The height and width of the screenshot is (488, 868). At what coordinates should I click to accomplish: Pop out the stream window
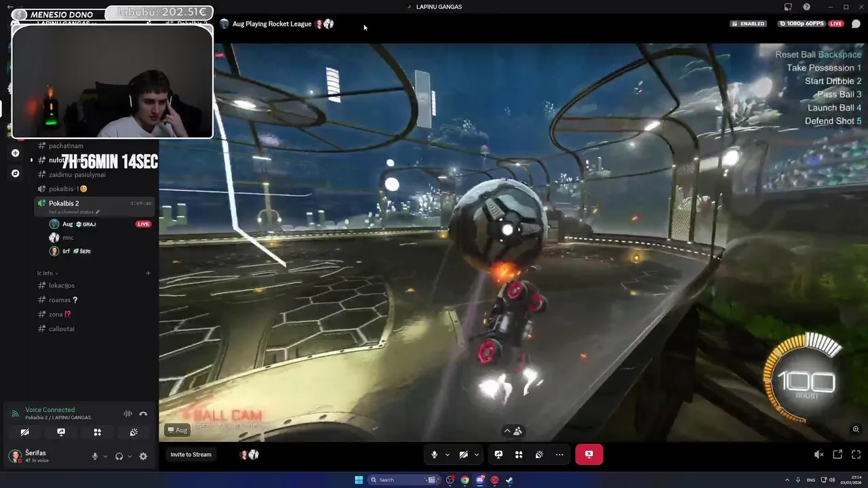click(x=837, y=455)
